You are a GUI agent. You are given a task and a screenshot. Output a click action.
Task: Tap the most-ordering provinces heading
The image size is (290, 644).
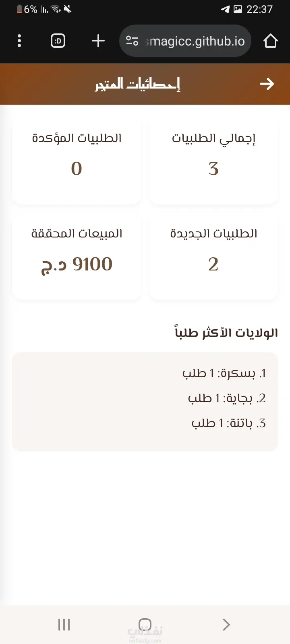pyautogui.click(x=226, y=332)
